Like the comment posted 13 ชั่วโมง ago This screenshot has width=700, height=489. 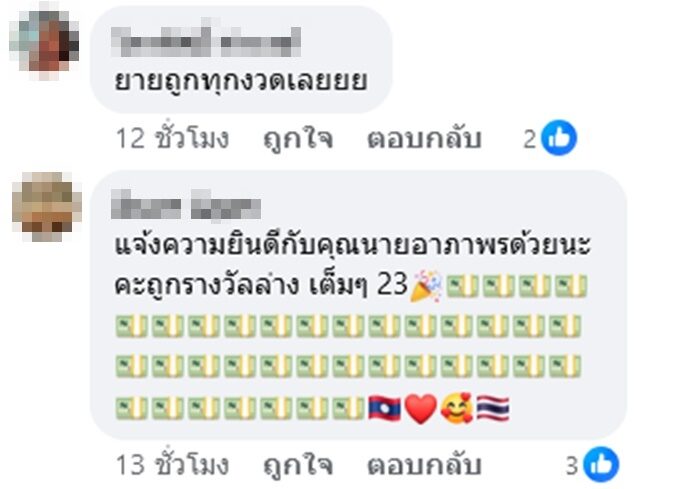click(x=298, y=465)
